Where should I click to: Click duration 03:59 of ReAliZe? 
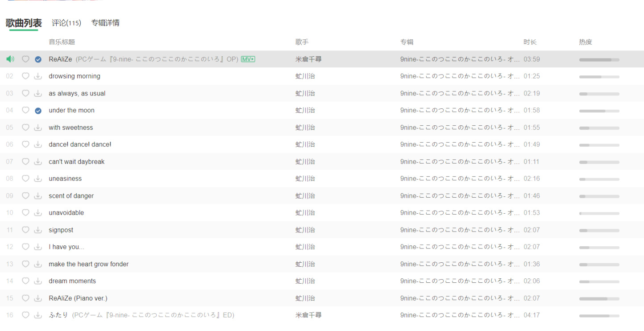click(x=532, y=59)
